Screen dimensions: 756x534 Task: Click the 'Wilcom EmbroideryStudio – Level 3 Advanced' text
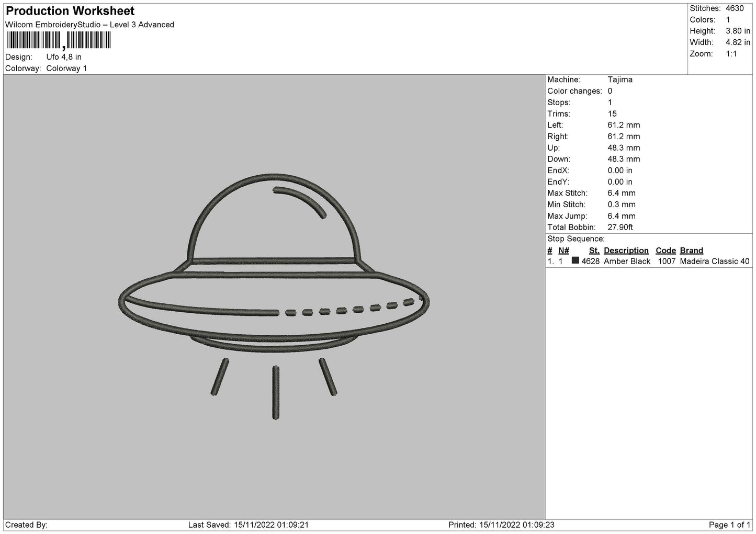tap(89, 25)
